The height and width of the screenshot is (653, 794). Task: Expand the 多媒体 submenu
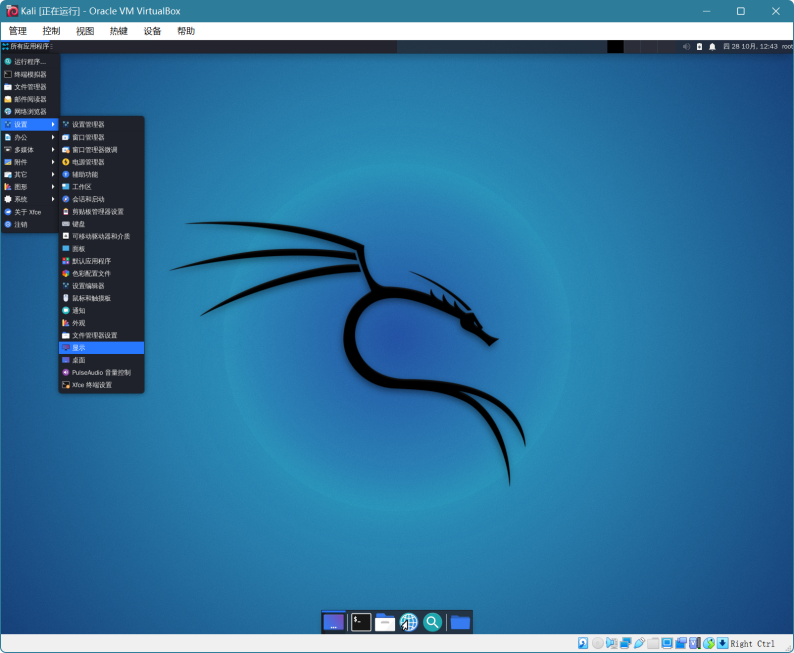[x=30, y=150]
